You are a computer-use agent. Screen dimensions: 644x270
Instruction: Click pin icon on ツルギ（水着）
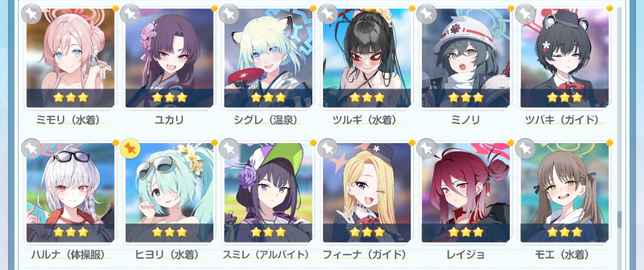pyautogui.click(x=328, y=13)
